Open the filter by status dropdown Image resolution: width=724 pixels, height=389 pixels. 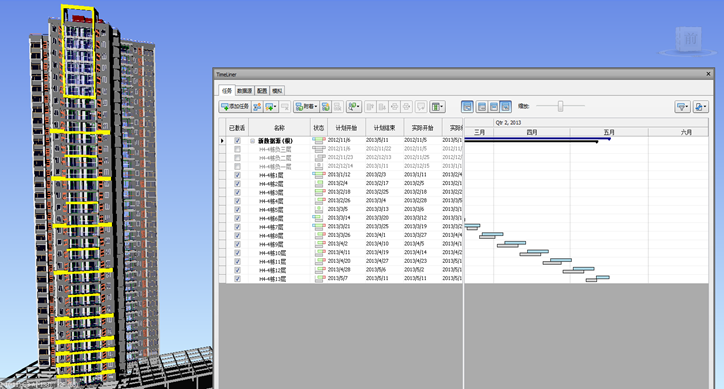point(682,107)
